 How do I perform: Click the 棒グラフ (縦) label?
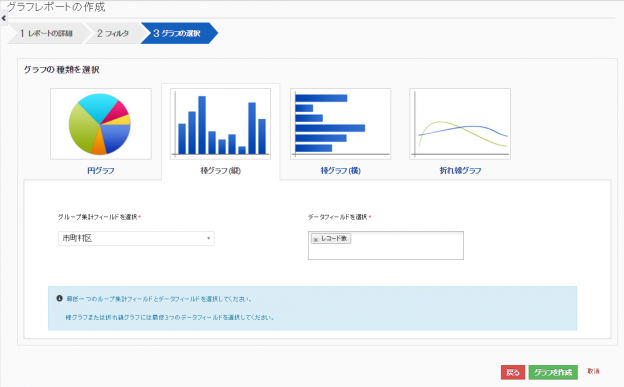point(220,170)
